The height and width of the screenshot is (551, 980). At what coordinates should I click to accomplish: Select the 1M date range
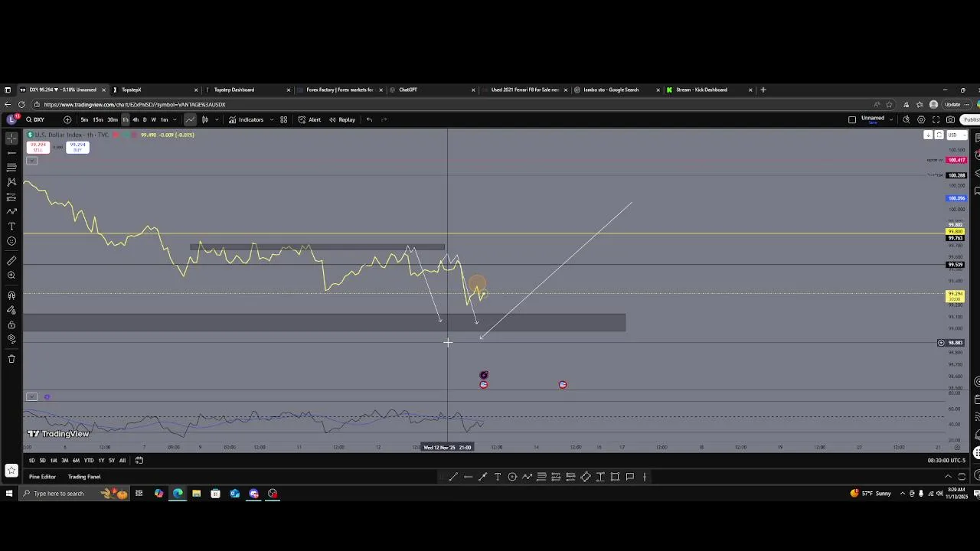tap(54, 460)
